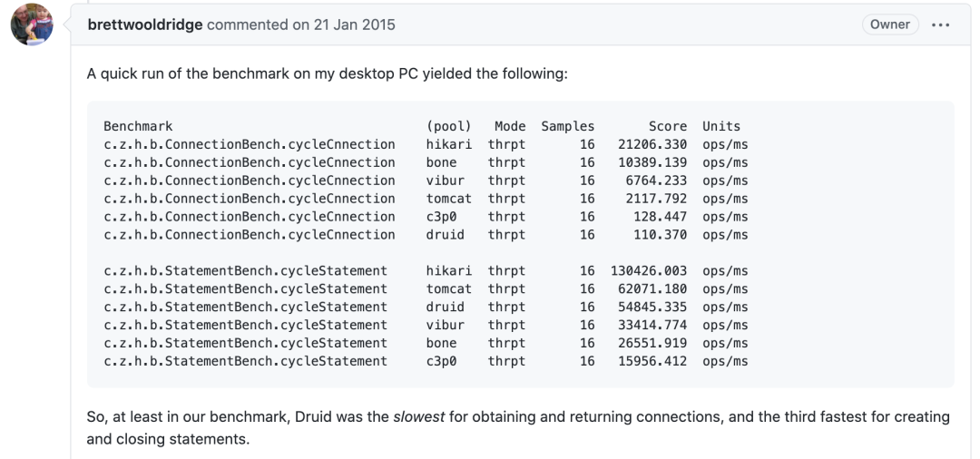980x459 pixels.
Task: Click the druid score 110.370
Action: point(661,235)
